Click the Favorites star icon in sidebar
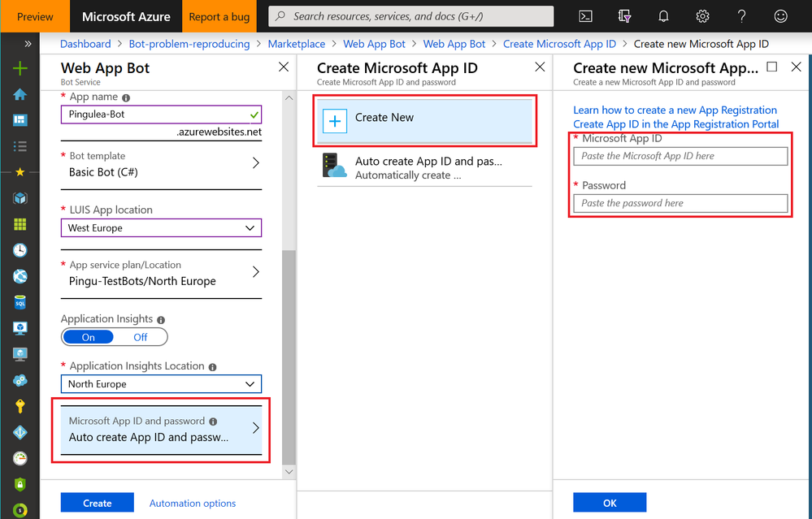 20,172
